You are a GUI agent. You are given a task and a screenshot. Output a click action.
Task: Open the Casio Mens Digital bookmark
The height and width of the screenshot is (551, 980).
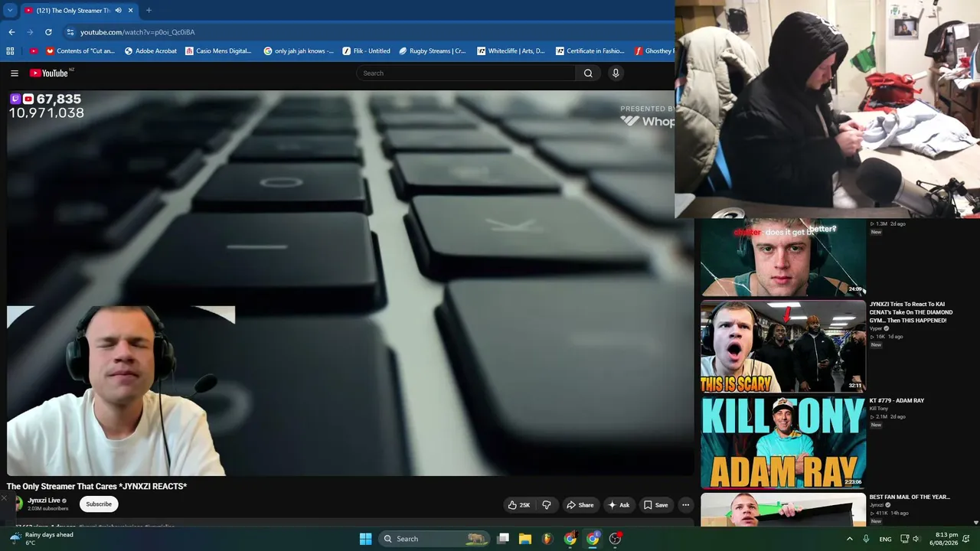(x=219, y=51)
